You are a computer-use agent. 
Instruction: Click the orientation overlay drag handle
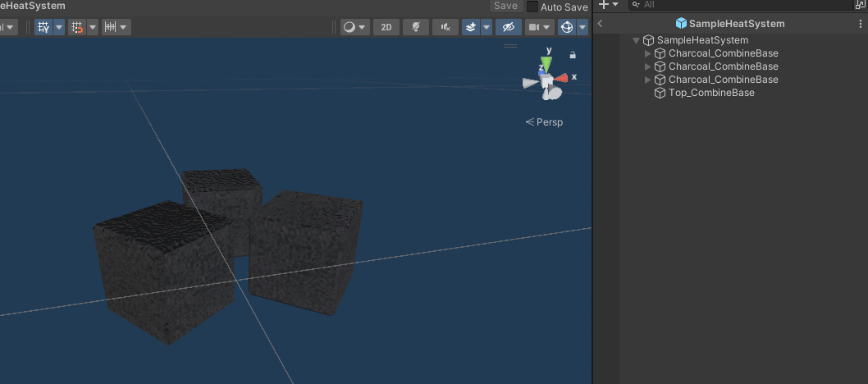tap(510, 46)
